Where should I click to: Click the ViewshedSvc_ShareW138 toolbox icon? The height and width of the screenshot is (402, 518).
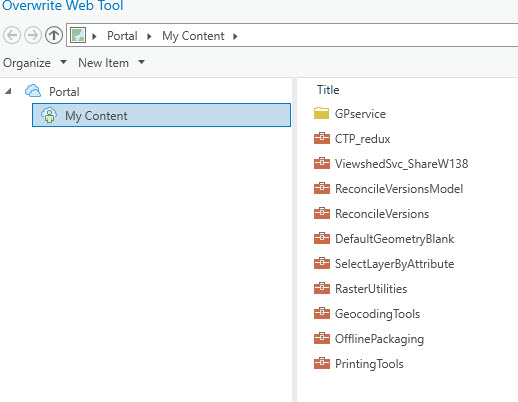coord(322,163)
